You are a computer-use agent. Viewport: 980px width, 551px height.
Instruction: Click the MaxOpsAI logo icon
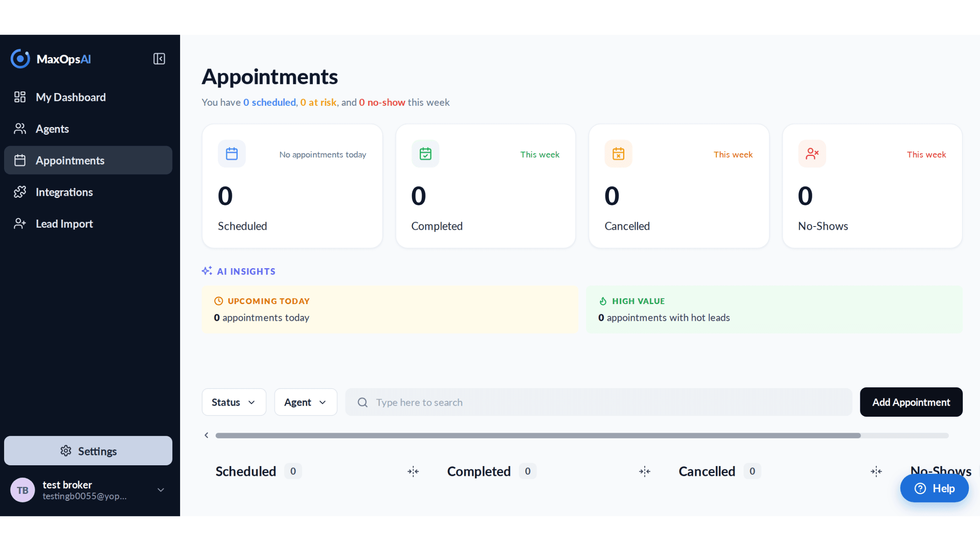pos(20,59)
